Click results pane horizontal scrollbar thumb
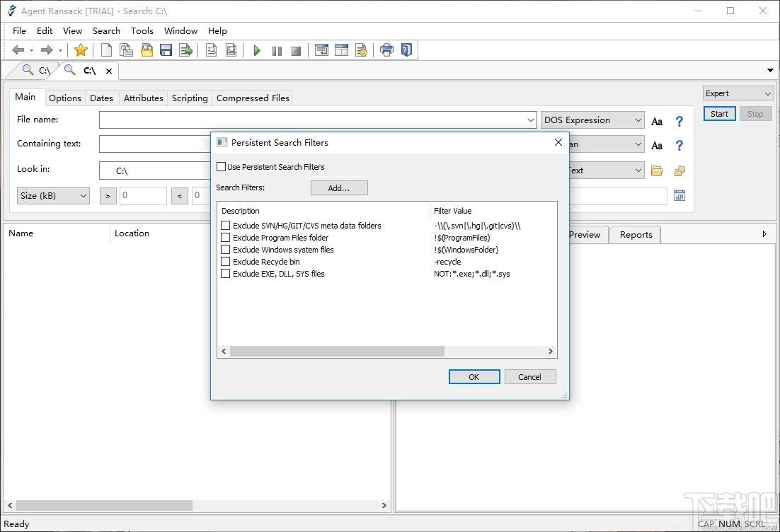 click(104, 505)
